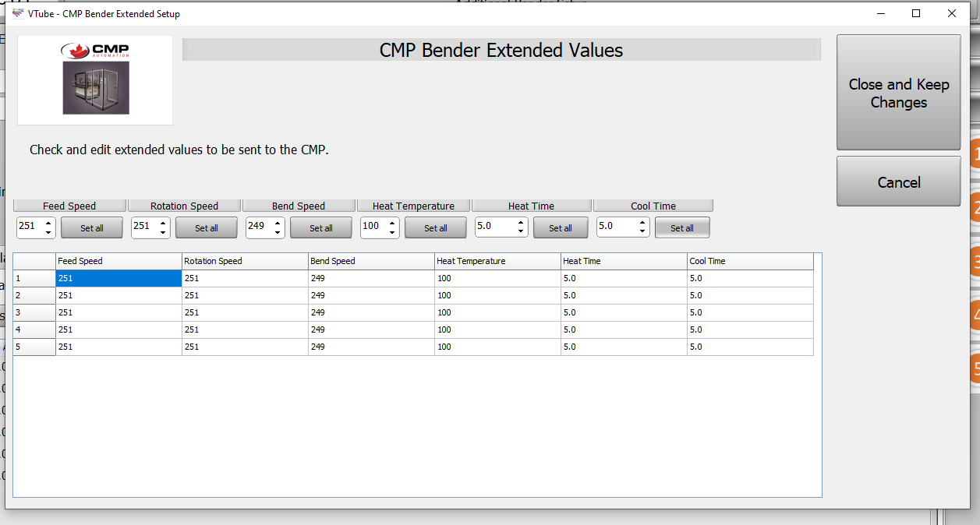Click the Cool Time table column header
The image size is (980, 525).
[x=750, y=261]
